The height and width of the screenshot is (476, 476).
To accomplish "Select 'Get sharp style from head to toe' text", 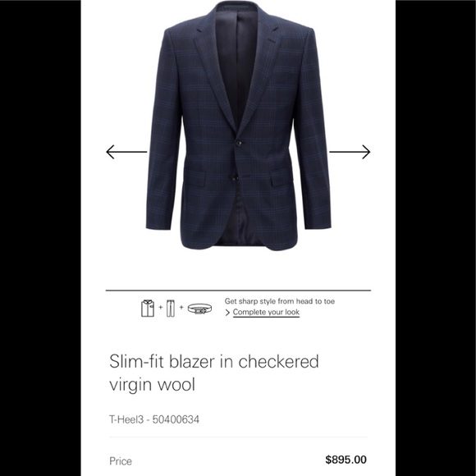I will point(280,301).
